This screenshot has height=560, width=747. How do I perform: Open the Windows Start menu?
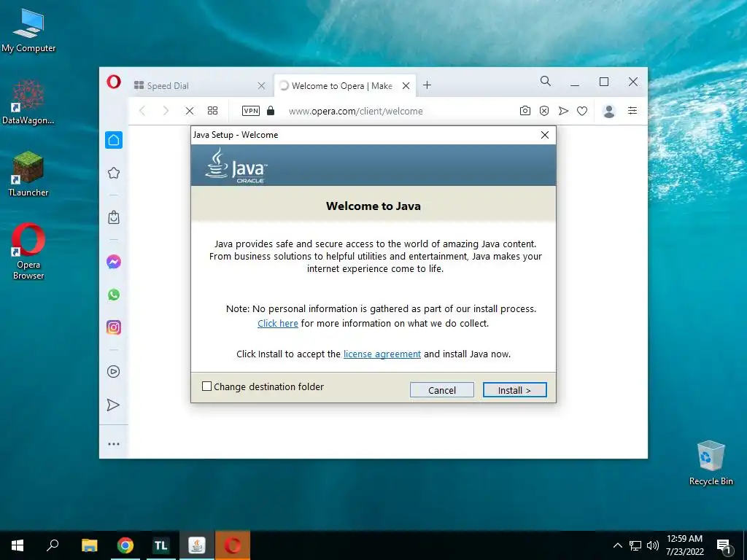[x=18, y=545]
